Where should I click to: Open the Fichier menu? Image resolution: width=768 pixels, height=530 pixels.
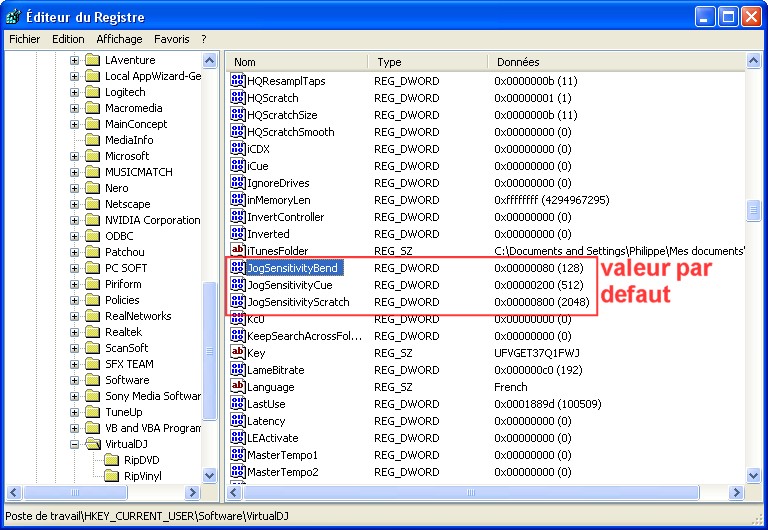click(x=25, y=39)
